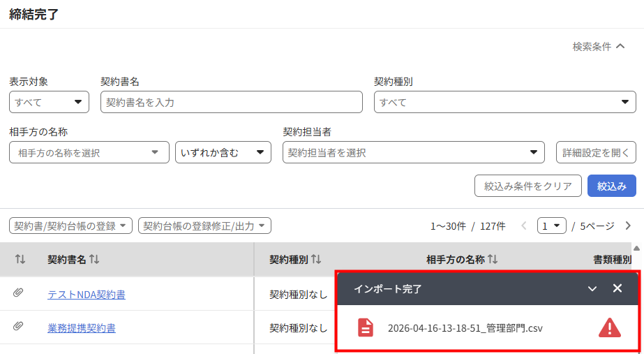
Task: Sort by 契約種別 column arrows
Action: click(316, 260)
